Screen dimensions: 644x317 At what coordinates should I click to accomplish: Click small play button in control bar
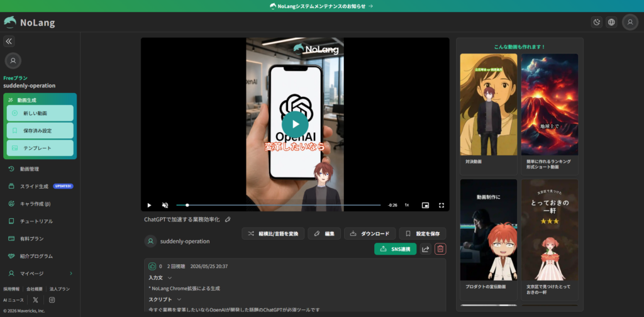149,205
